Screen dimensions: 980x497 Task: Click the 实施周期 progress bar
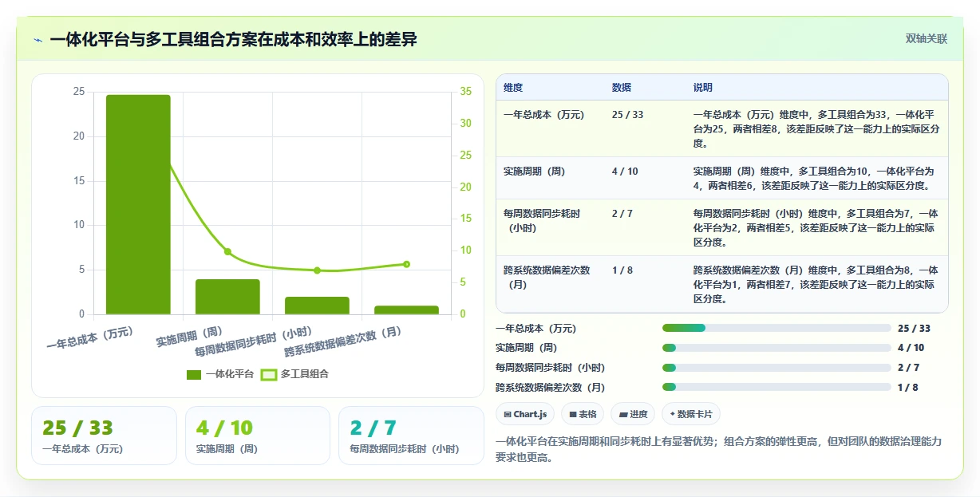click(x=776, y=348)
